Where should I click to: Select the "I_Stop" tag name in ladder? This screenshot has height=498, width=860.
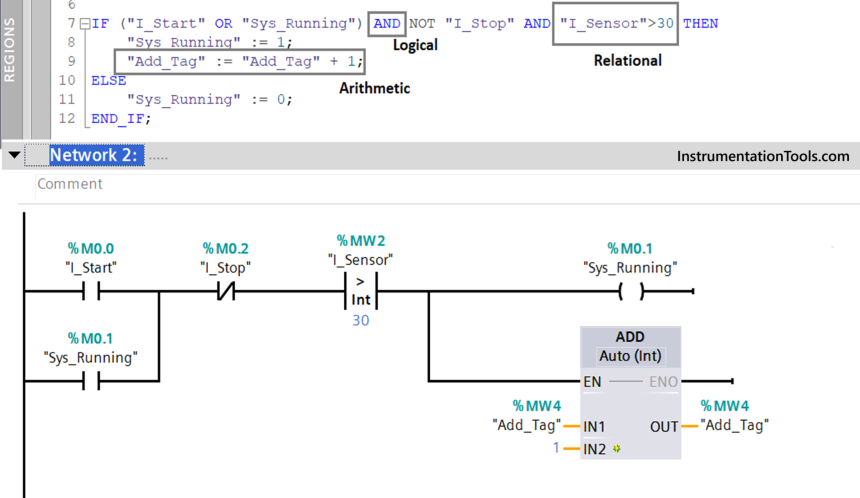pyautogui.click(x=225, y=268)
